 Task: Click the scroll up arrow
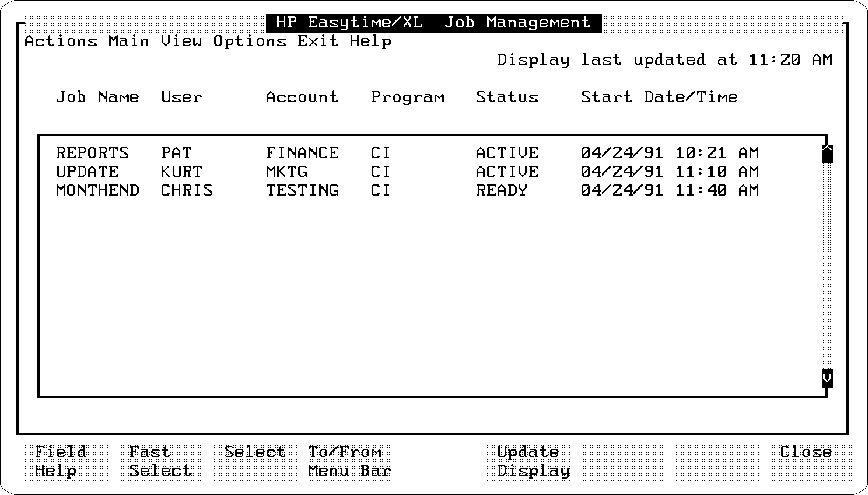(827, 154)
